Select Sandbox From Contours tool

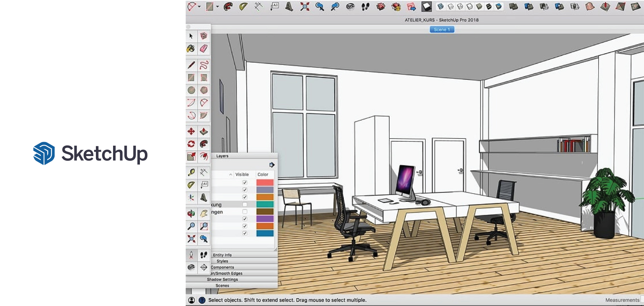tap(590, 6)
